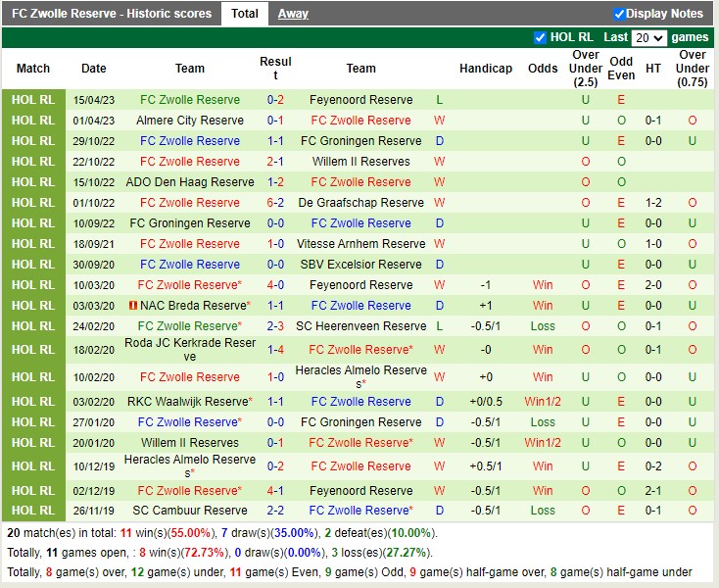Click the Match column header
This screenshot has height=588, width=719.
(33, 69)
